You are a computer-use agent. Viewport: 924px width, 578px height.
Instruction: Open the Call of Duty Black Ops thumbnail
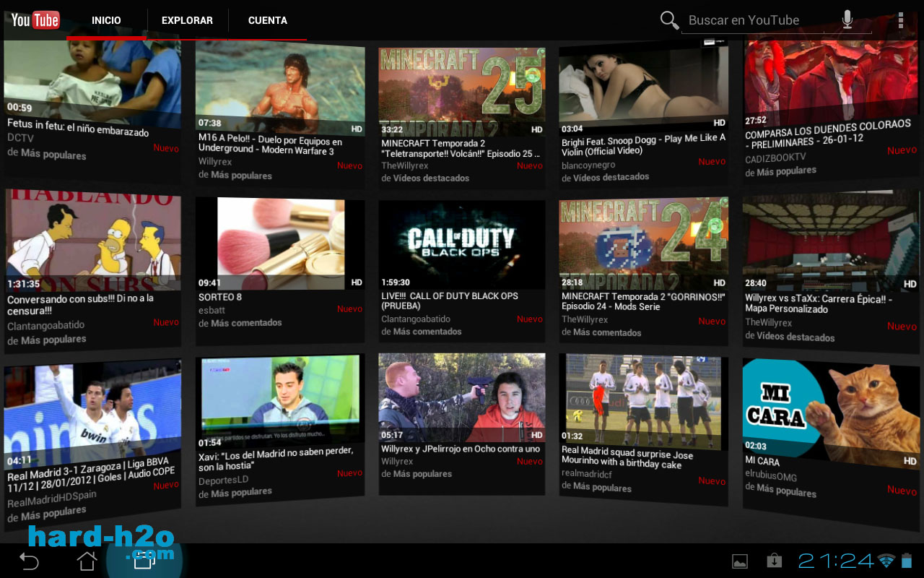coord(461,245)
